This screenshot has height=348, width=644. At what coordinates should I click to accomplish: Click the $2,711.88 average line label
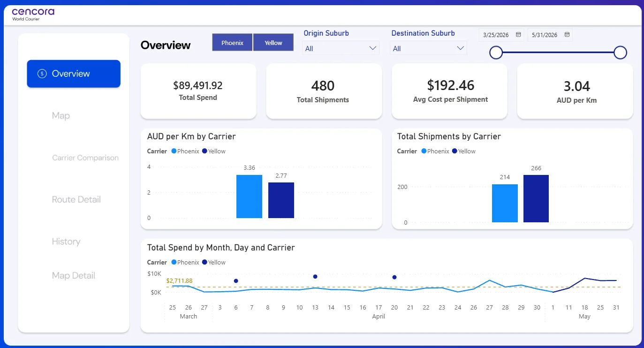click(x=179, y=281)
